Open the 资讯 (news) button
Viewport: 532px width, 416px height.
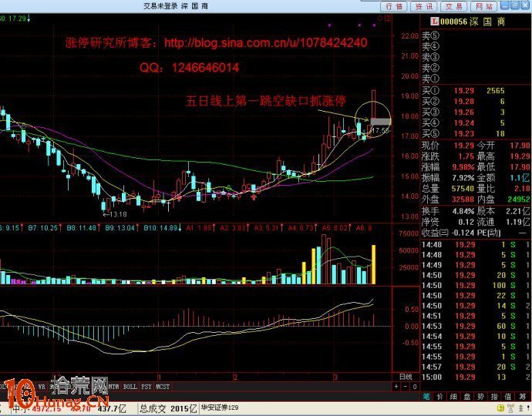[424, 6]
